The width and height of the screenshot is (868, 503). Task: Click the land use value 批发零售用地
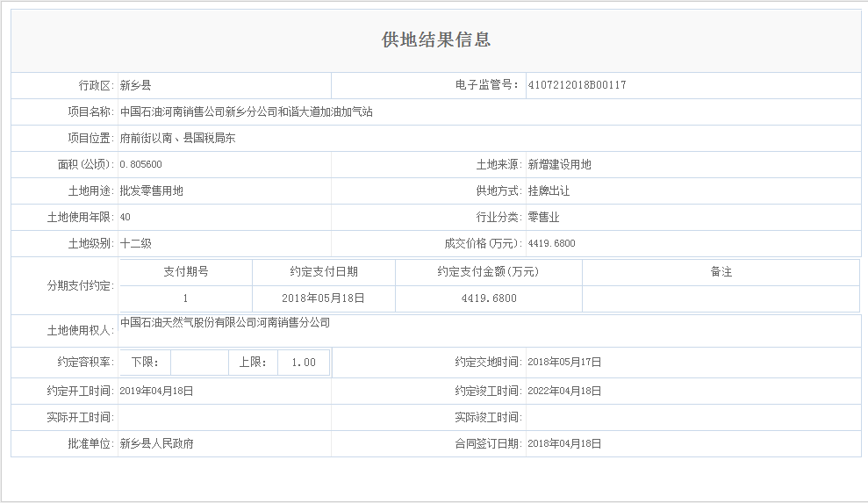tap(151, 190)
